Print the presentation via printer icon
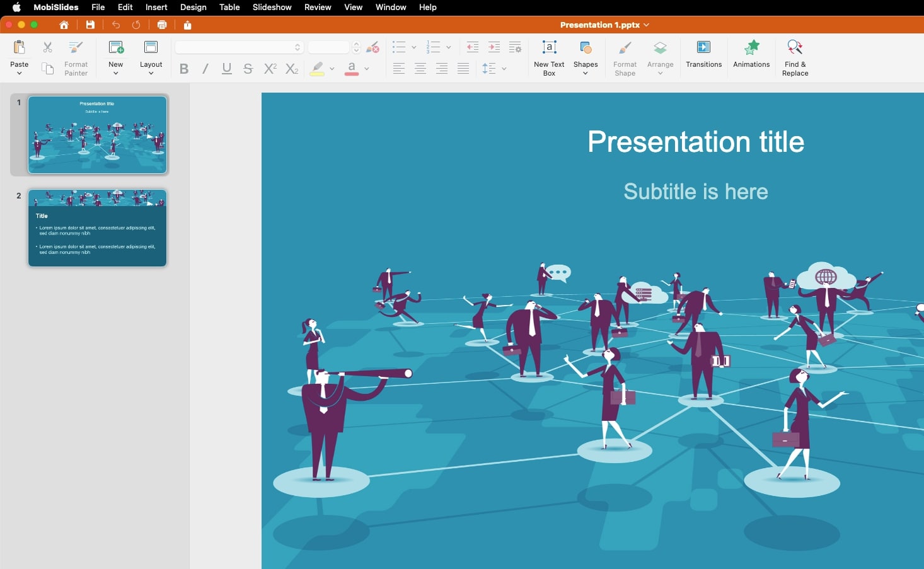This screenshot has width=924, height=569. coord(162,25)
